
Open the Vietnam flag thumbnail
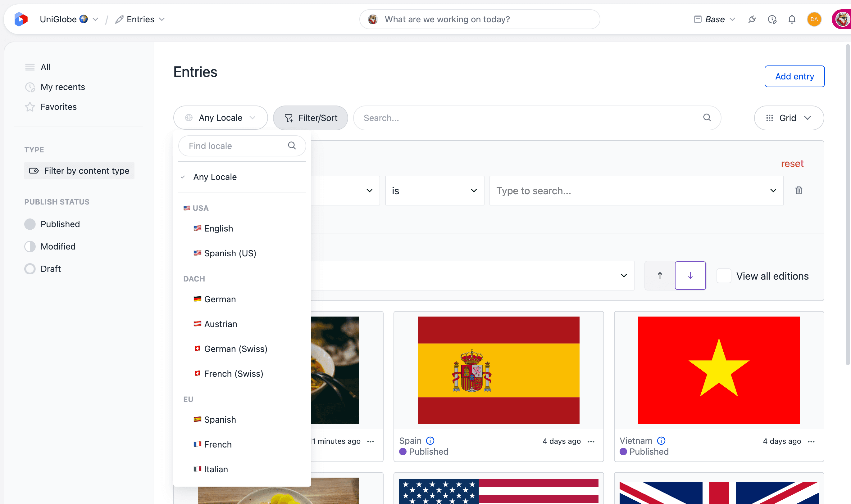[x=719, y=370]
